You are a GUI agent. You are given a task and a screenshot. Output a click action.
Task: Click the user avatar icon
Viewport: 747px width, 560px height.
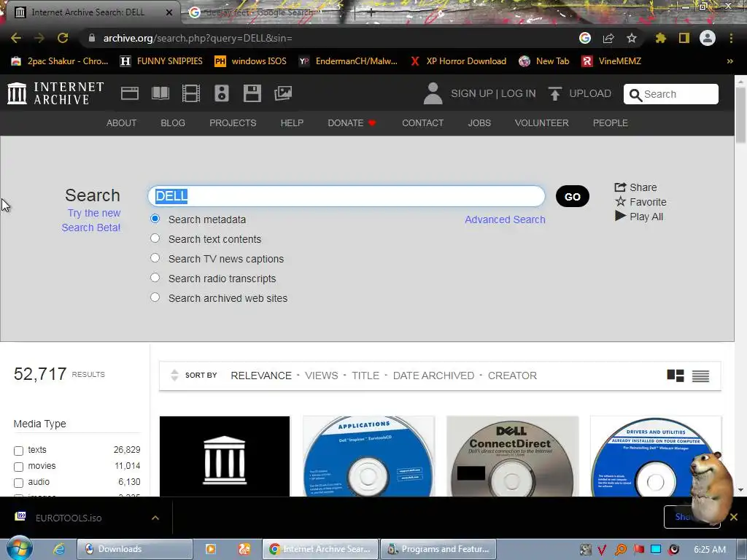pyautogui.click(x=433, y=93)
